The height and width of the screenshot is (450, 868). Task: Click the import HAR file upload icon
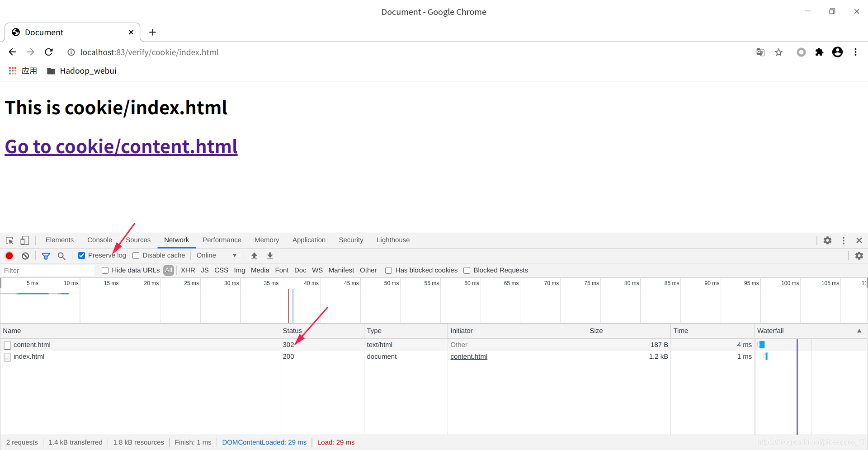coord(254,256)
